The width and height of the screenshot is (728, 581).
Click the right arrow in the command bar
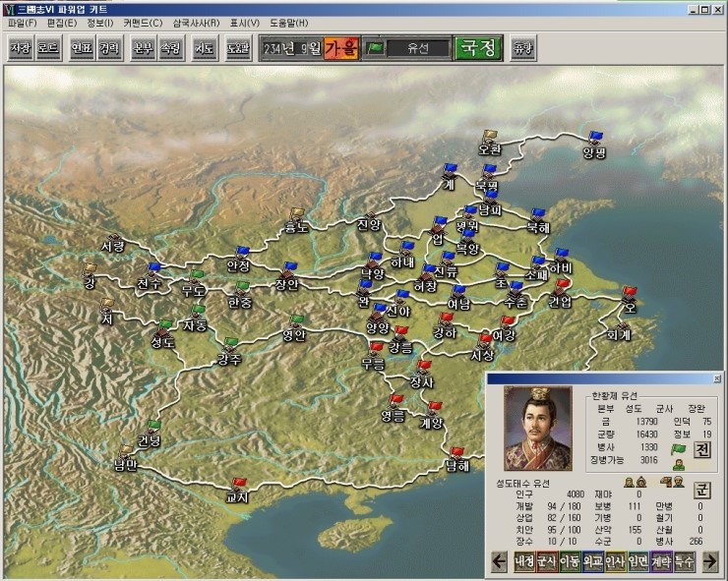pyautogui.click(x=709, y=561)
